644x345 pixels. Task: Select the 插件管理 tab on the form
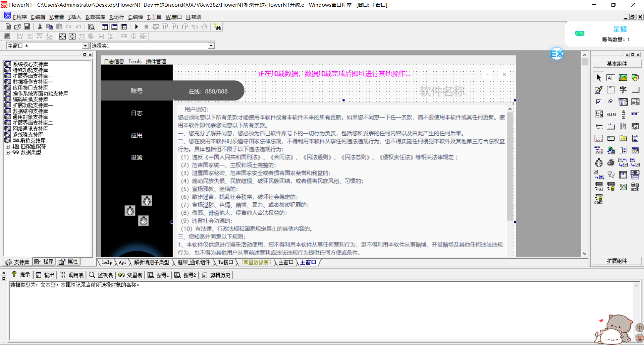[x=156, y=61]
